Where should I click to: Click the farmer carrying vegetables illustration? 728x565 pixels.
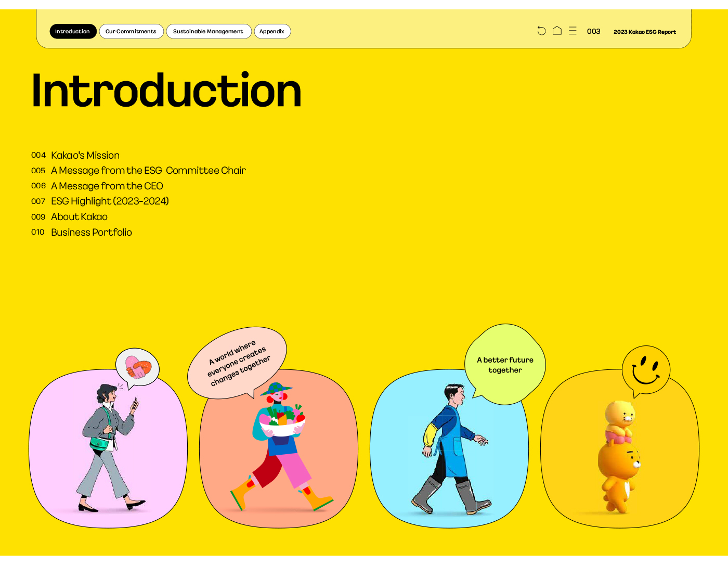281,447
